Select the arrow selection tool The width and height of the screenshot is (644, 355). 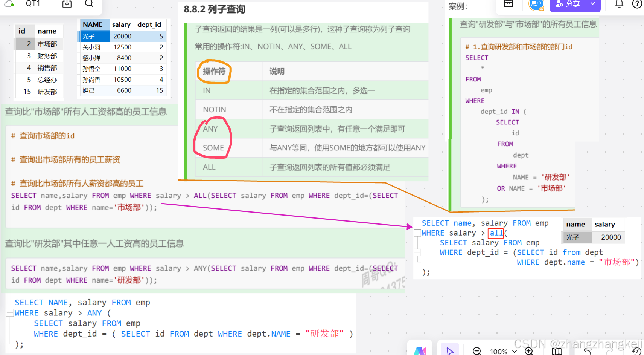tap(451, 350)
